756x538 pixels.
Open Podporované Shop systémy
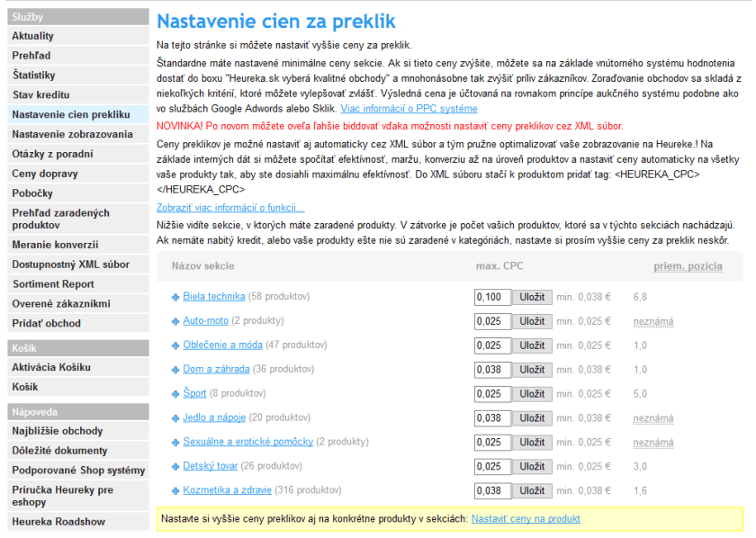click(78, 471)
